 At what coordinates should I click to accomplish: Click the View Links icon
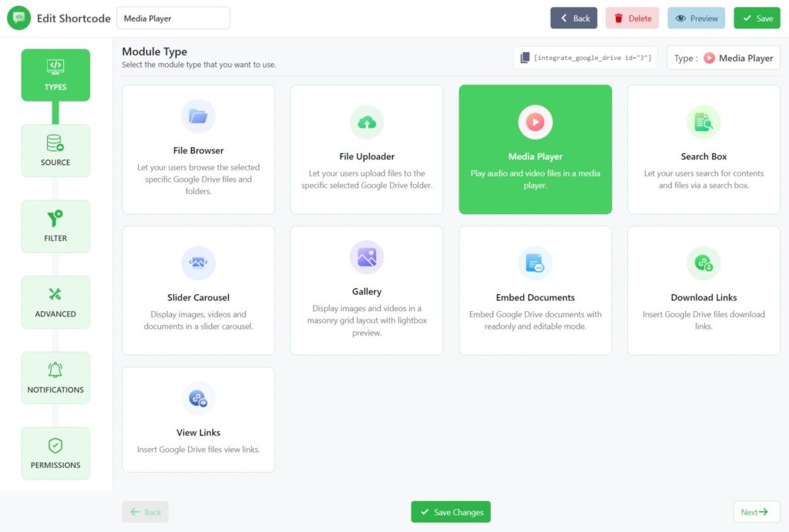(198, 398)
